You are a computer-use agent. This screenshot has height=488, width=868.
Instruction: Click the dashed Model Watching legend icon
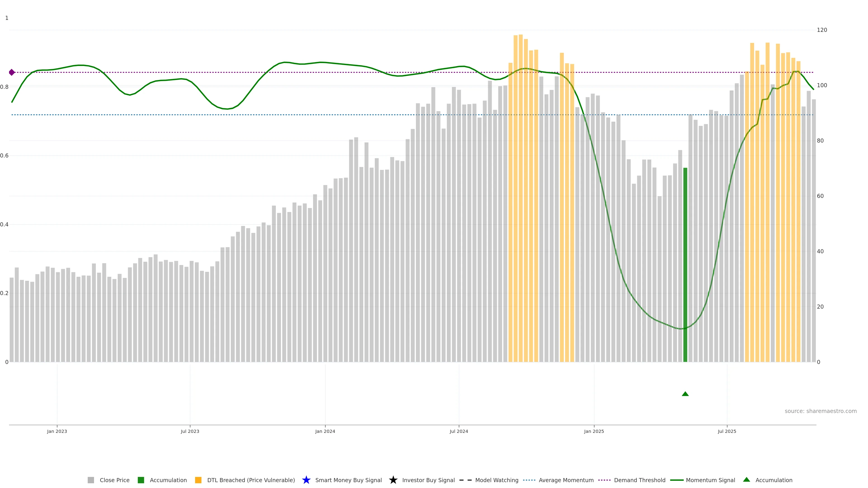click(x=465, y=480)
